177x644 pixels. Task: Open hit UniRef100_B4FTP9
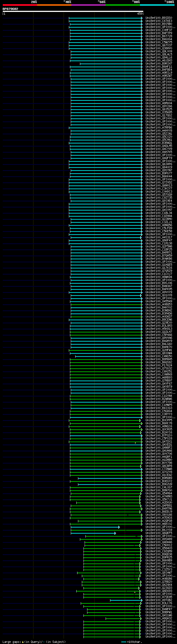point(159,33)
